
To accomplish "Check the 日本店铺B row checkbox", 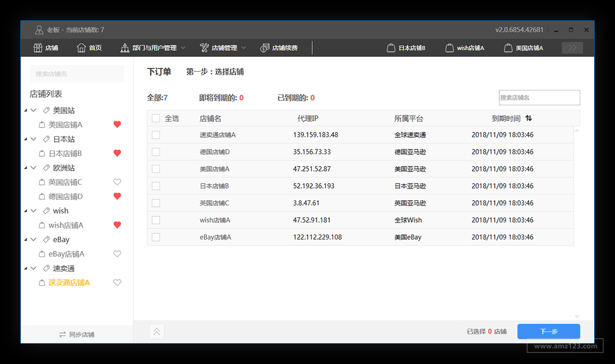I will [156, 186].
